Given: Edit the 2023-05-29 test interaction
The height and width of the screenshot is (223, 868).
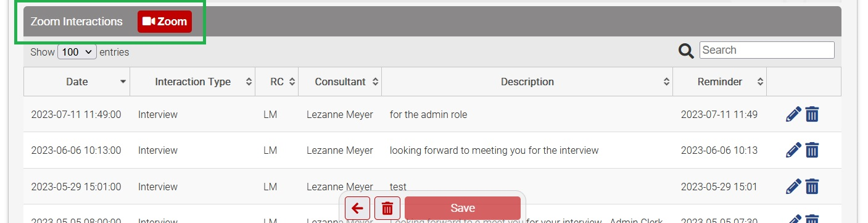Looking at the screenshot, I should point(793,186).
